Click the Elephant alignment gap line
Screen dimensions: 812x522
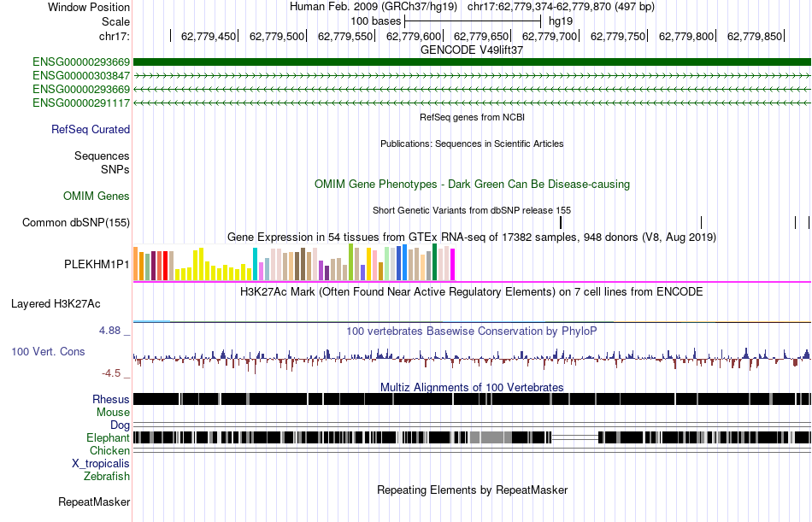[575, 438]
